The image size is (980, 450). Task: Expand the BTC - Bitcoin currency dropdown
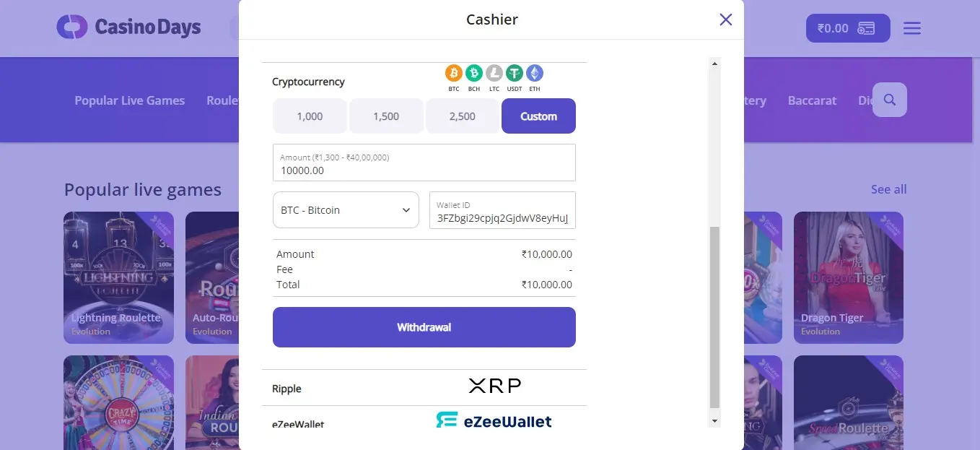[x=346, y=210]
